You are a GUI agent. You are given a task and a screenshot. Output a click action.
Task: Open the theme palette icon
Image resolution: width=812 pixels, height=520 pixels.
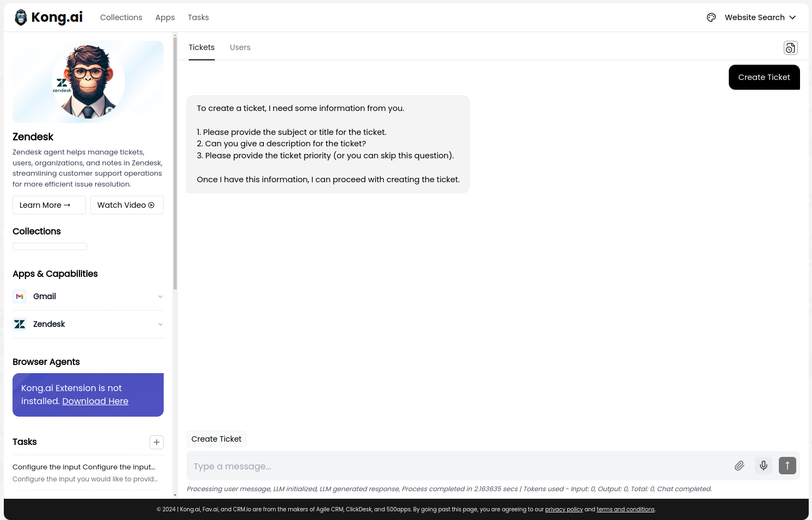click(x=711, y=17)
